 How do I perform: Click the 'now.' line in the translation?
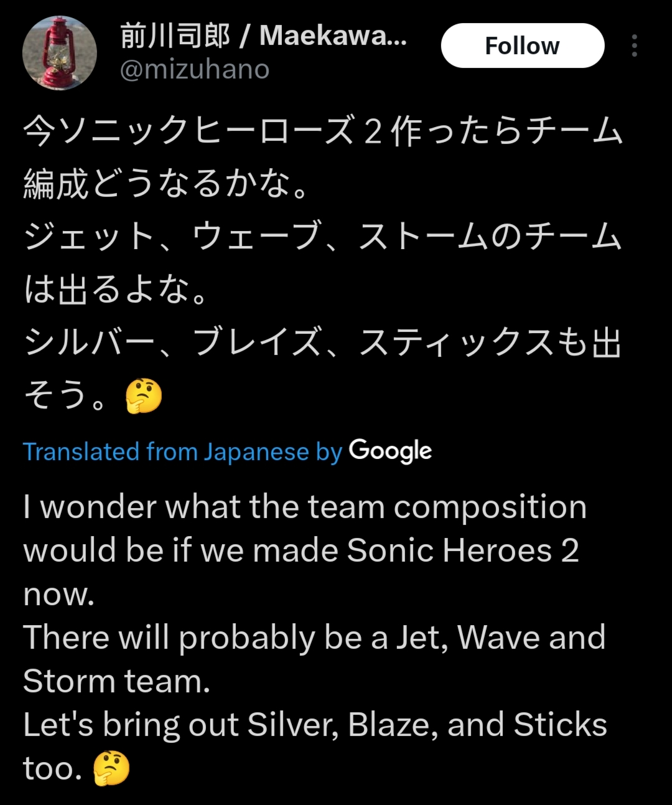[x=59, y=595]
